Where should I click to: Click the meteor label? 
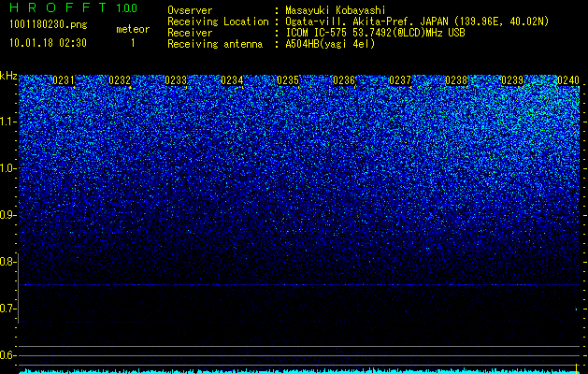[x=133, y=29]
